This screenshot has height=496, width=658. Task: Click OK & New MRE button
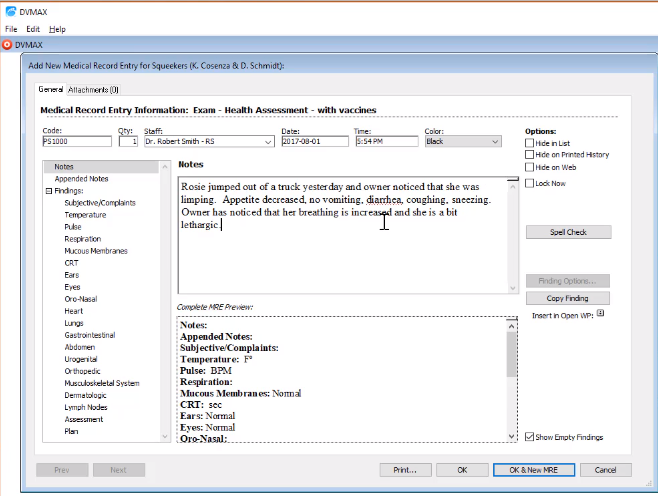coord(534,470)
